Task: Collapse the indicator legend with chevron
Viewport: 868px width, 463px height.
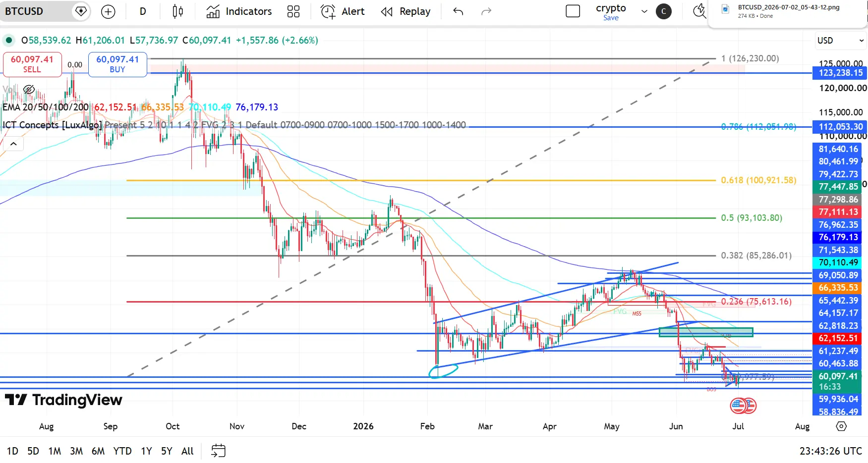Action: pos(13,144)
